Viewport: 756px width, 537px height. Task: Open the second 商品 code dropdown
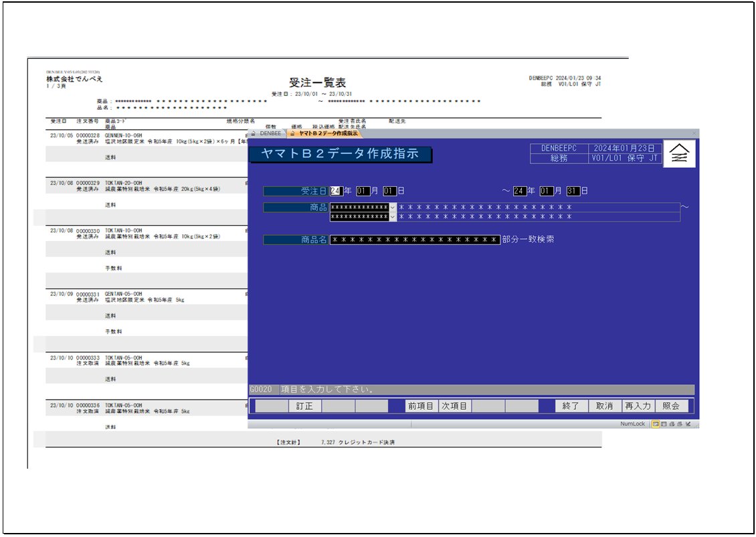point(393,217)
